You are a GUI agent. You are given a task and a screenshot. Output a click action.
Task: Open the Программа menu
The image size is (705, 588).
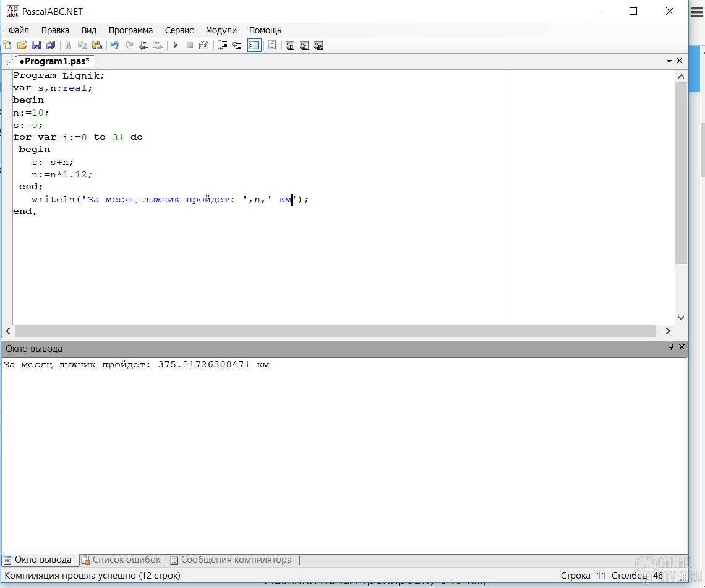pos(130,30)
